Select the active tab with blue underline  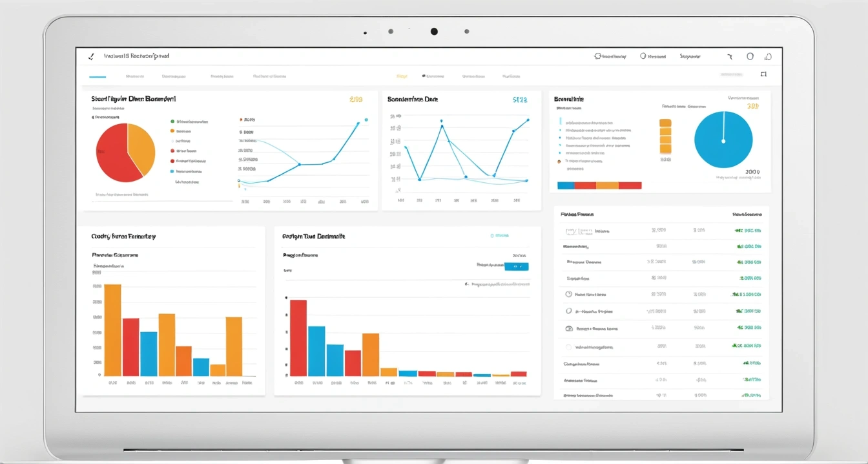tap(98, 77)
